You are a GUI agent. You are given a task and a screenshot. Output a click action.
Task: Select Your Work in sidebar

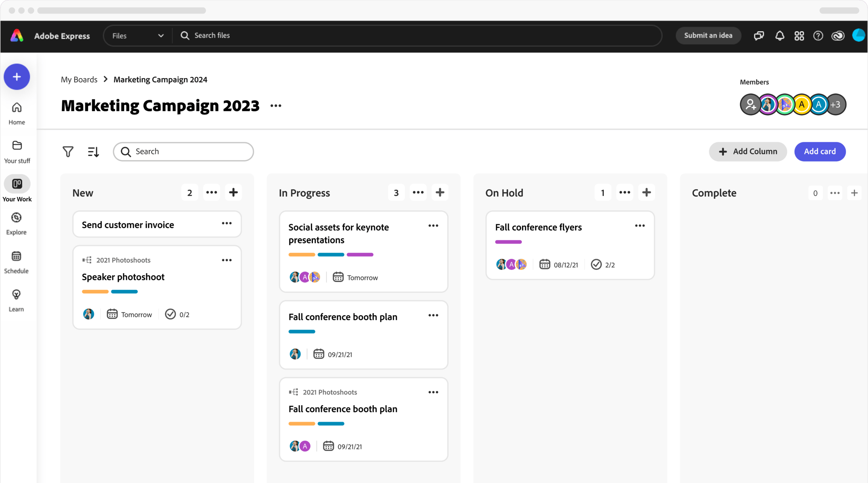[17, 189]
